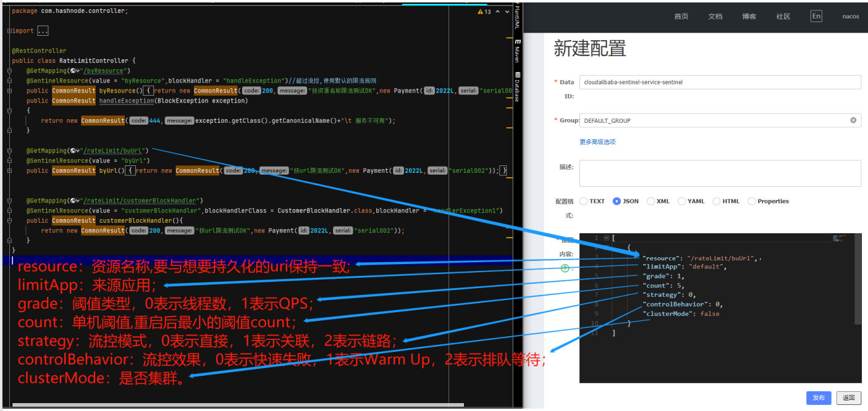Expand folded brace placeholder after byUrl()
868x411 pixels.
130,170
